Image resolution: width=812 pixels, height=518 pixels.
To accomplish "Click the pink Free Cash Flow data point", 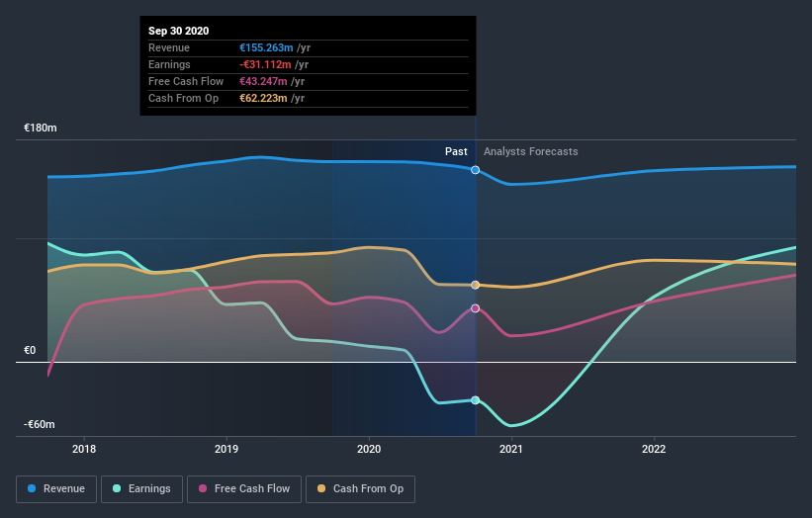I will (475, 307).
